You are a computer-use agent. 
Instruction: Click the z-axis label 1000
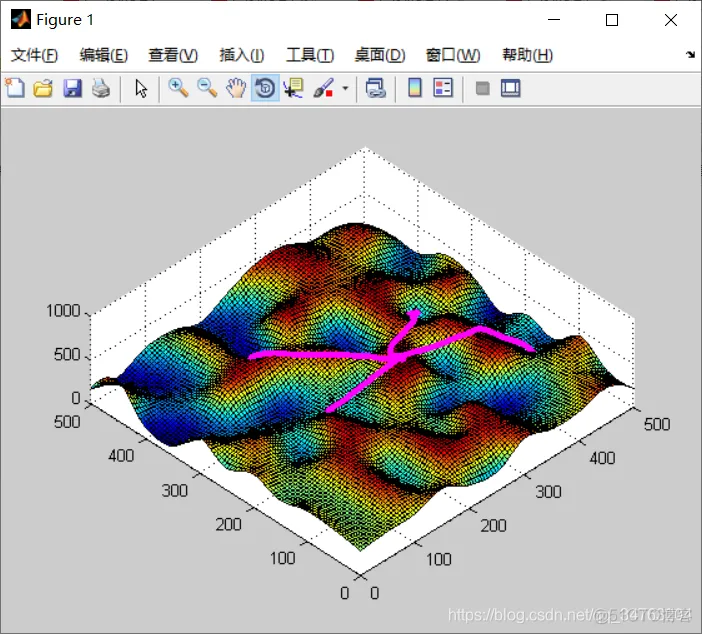[x=63, y=311]
